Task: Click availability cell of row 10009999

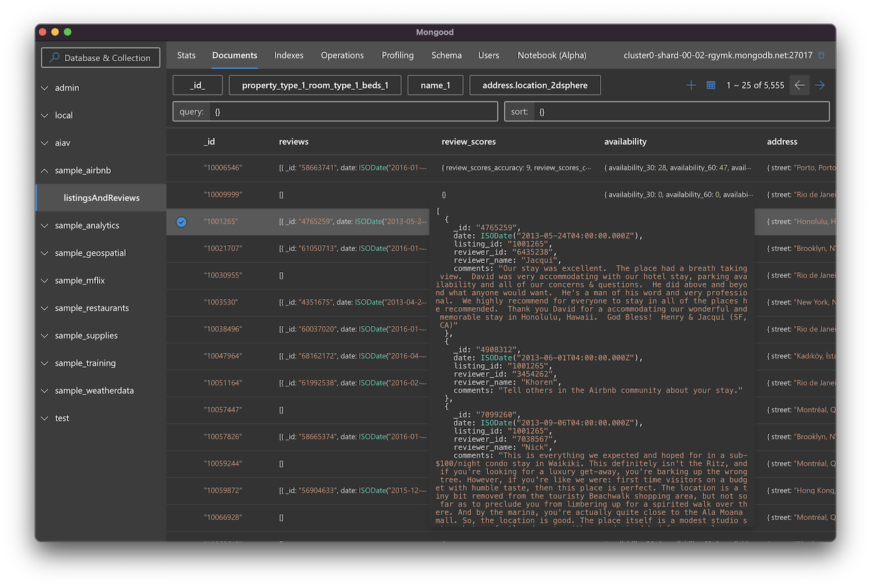Action: [x=679, y=195]
